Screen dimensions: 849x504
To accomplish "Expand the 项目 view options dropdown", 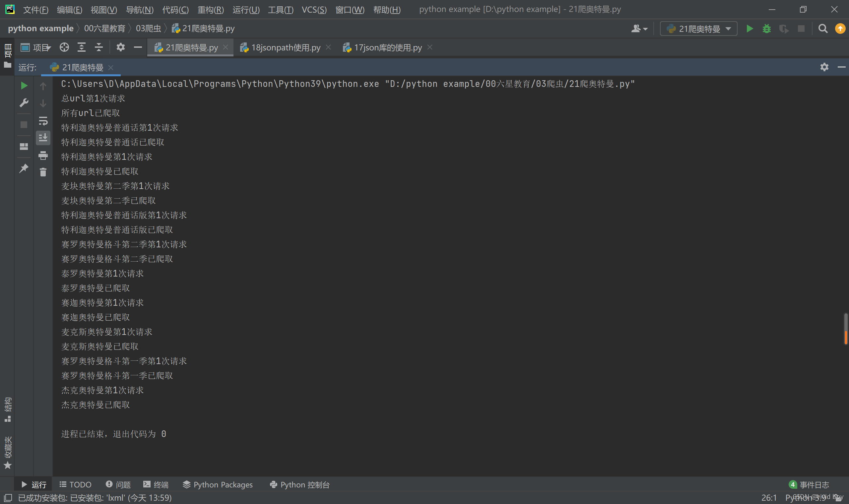I will click(42, 47).
